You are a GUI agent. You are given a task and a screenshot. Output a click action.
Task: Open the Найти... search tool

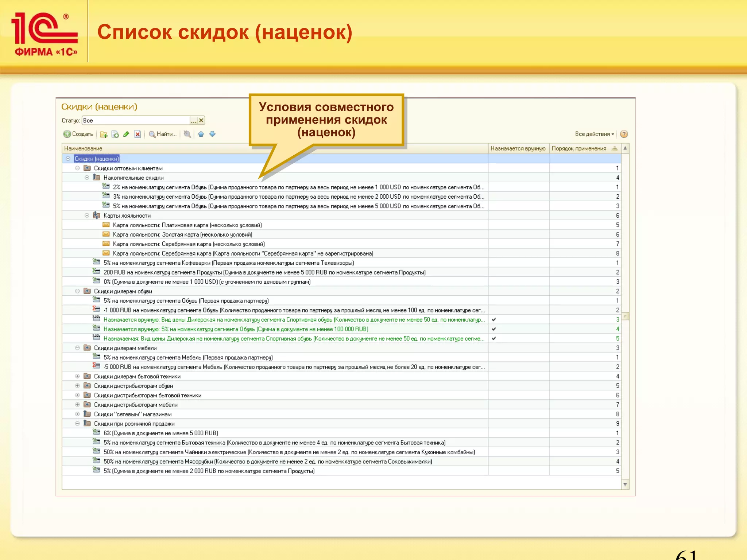162,134
